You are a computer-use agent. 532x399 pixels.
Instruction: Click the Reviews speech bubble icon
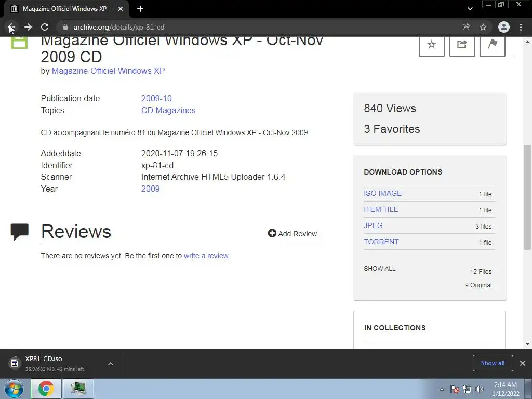click(x=20, y=232)
